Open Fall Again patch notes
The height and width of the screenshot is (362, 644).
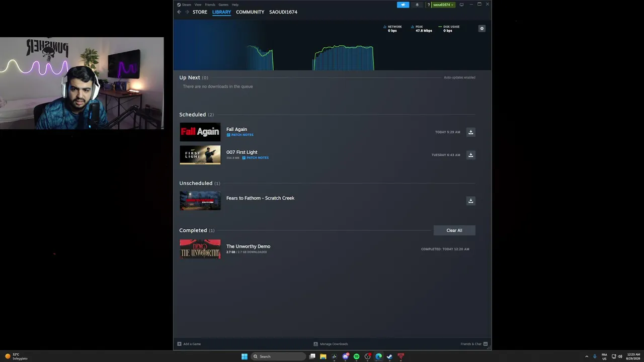(x=240, y=135)
